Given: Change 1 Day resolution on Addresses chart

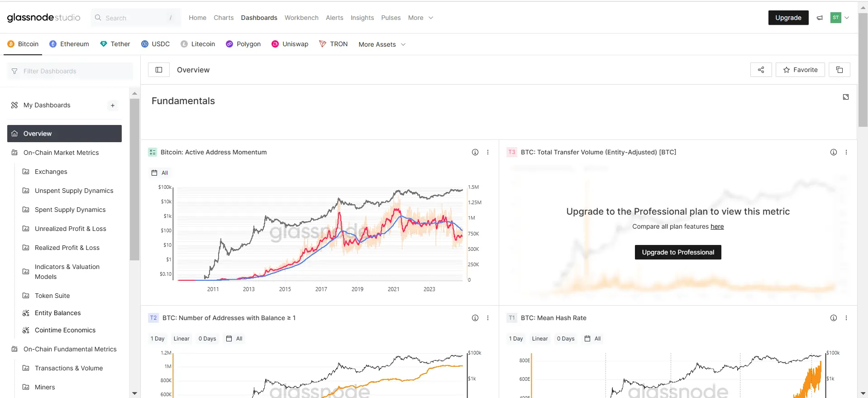Looking at the screenshot, I should [x=157, y=339].
